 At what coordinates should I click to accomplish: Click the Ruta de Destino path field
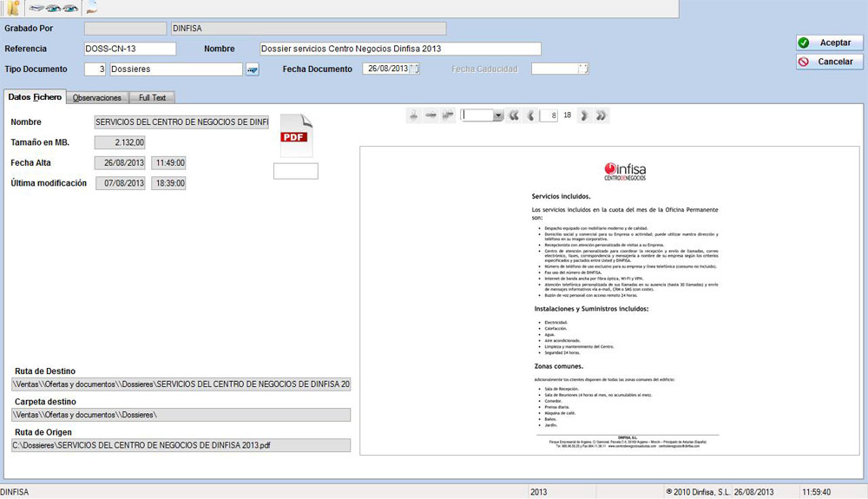coord(181,384)
